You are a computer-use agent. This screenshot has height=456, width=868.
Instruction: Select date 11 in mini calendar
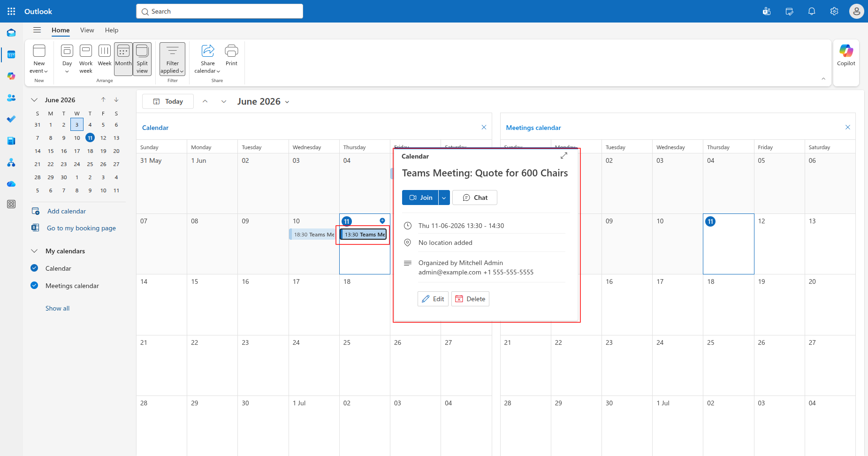pyautogui.click(x=90, y=137)
